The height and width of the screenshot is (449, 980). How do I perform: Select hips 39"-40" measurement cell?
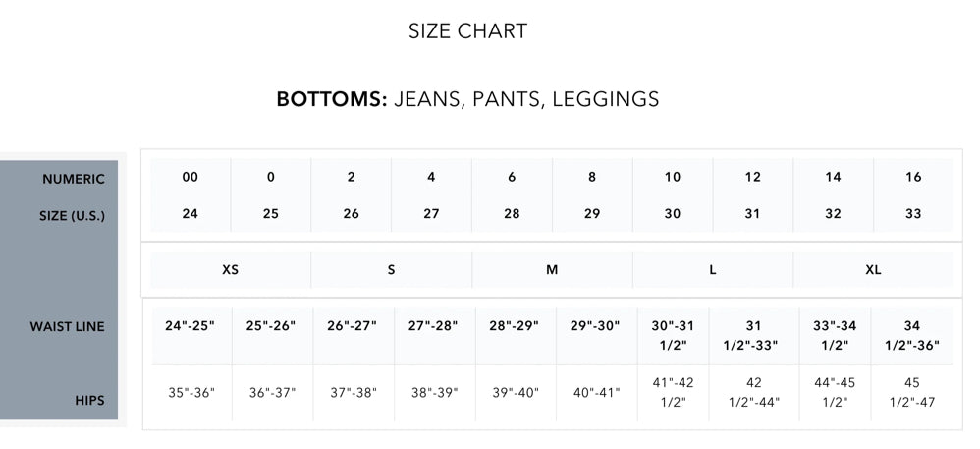pos(516,393)
